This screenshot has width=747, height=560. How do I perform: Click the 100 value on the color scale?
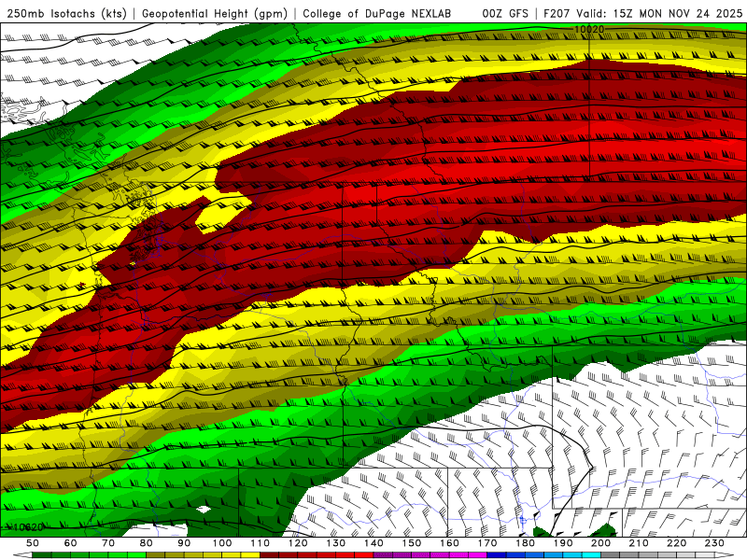click(222, 543)
